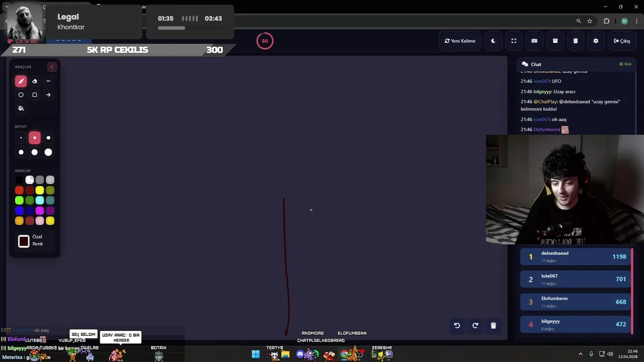644x362 pixels.
Task: Click Yeni Kelime for a new word
Action: tap(460, 41)
